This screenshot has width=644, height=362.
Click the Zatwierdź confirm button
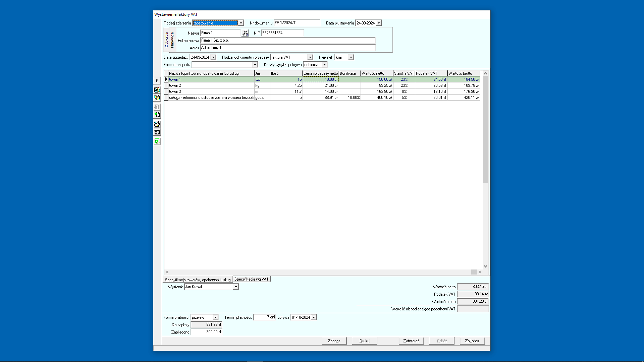[x=411, y=341]
